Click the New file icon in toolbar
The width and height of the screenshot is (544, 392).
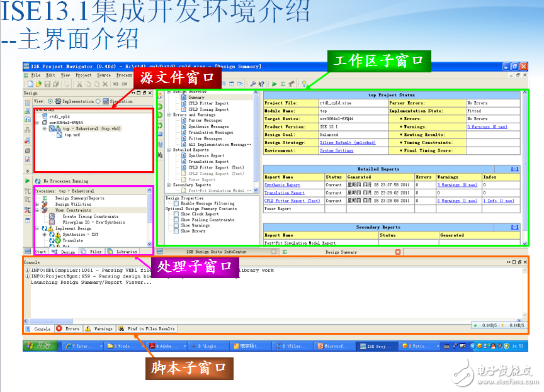[30, 84]
